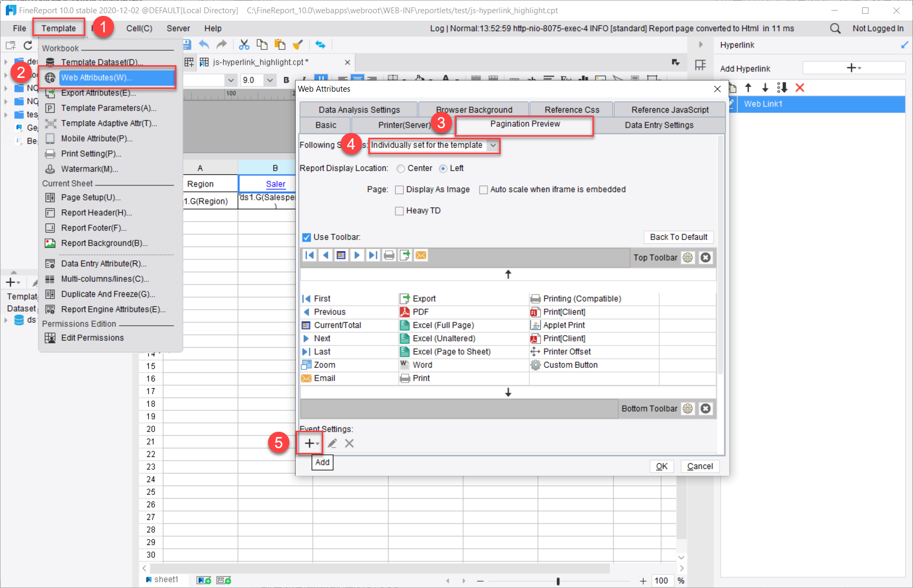Switch to the Browser Background tab
The image size is (913, 588).
tap(473, 109)
